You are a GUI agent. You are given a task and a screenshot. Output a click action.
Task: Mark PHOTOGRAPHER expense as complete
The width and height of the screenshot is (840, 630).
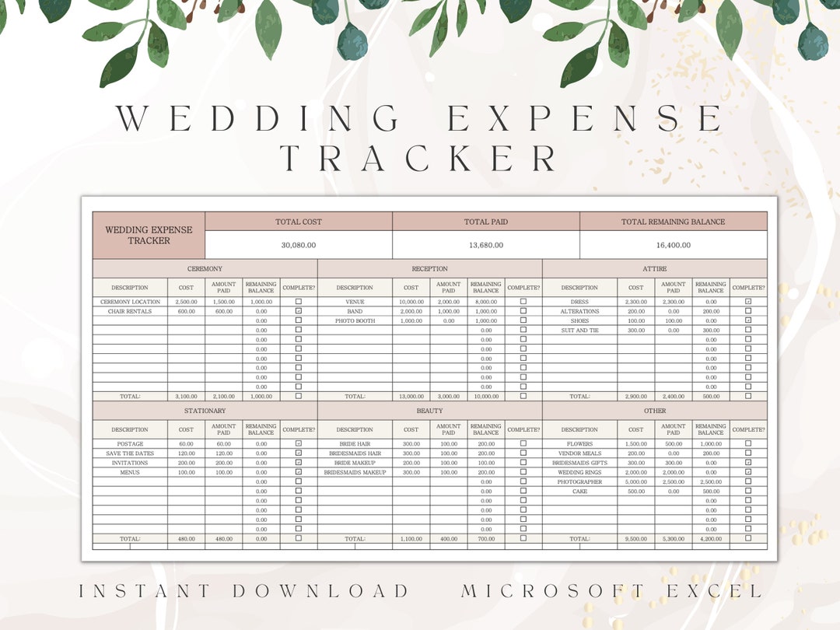[x=749, y=481]
